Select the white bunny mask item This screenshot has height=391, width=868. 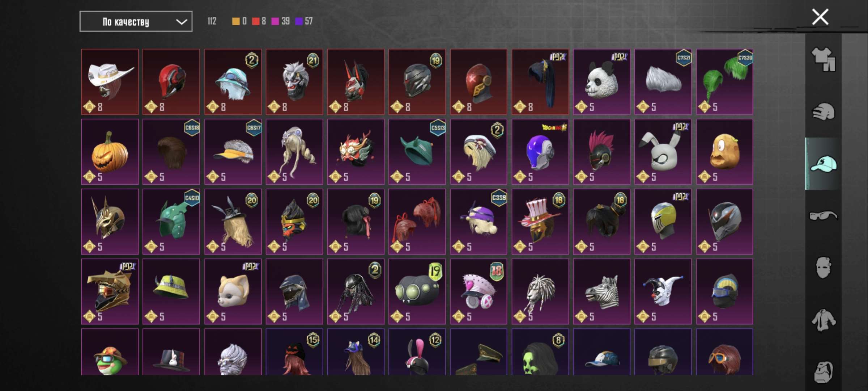point(663,152)
